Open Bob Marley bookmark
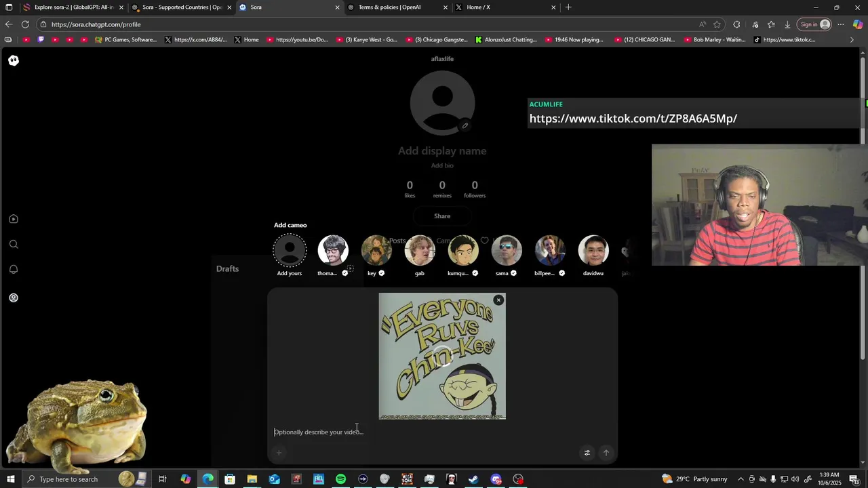The image size is (868, 488). (714, 40)
